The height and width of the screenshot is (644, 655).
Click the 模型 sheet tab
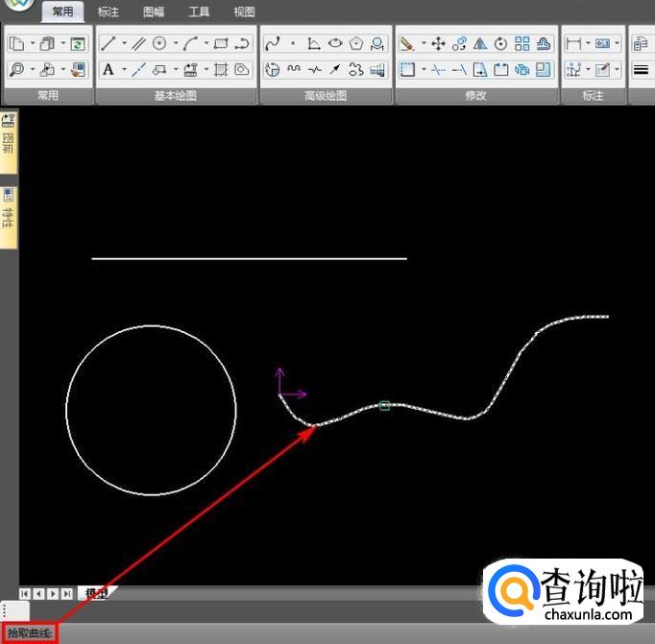(x=95, y=593)
